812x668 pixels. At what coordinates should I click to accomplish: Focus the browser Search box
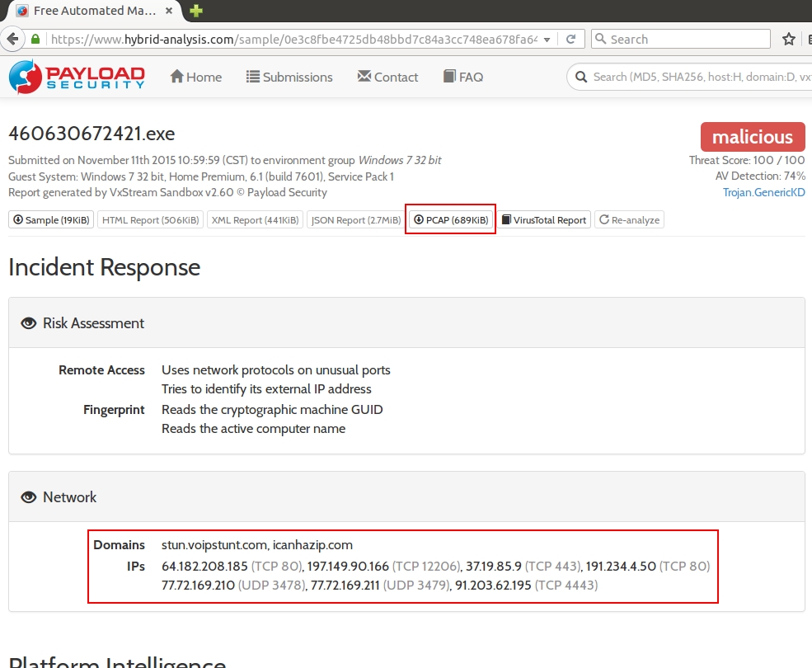coord(680,39)
